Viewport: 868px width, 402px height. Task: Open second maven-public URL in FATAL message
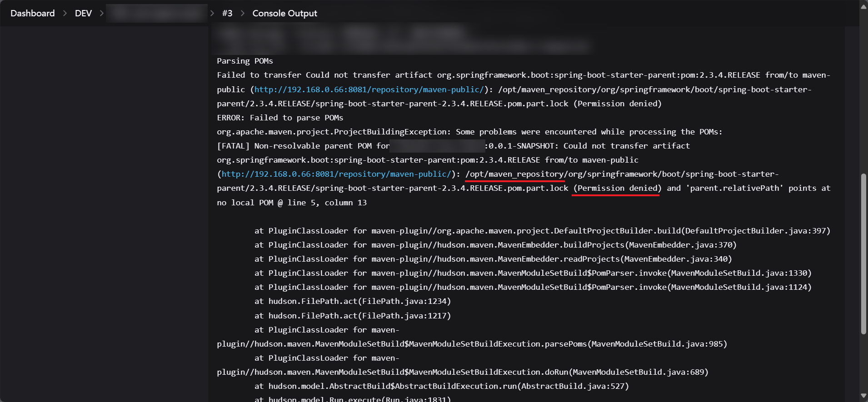point(336,174)
